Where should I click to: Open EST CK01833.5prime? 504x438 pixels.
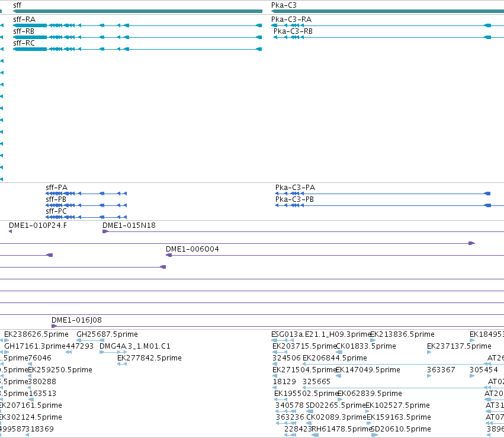[366, 346]
